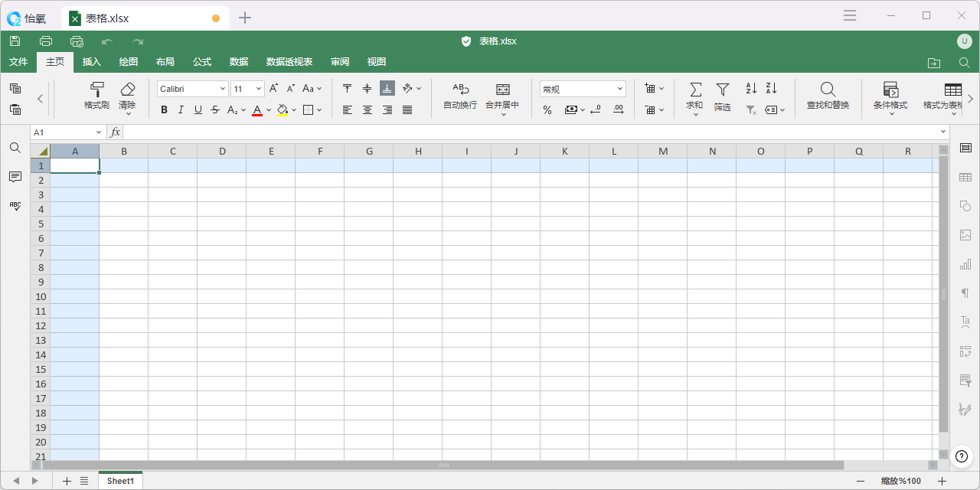Zoom in with the plus button
This screenshot has width=980, height=490.
(x=942, y=481)
